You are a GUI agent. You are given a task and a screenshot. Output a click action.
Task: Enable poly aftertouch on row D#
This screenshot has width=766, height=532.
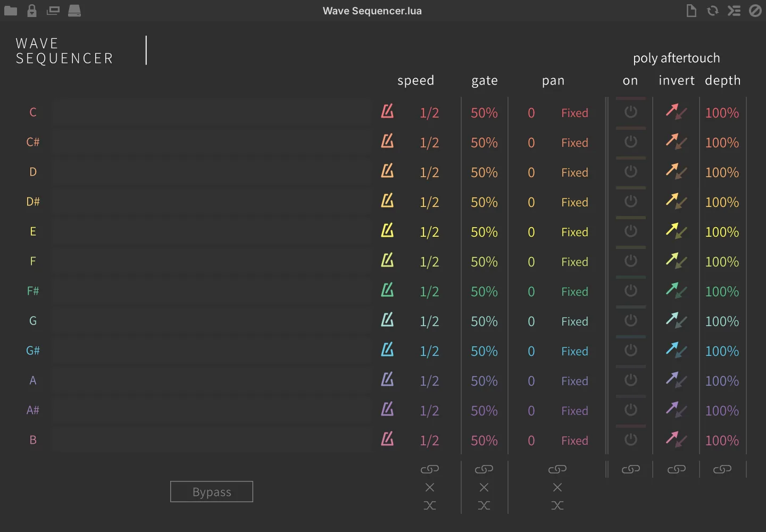click(x=631, y=201)
